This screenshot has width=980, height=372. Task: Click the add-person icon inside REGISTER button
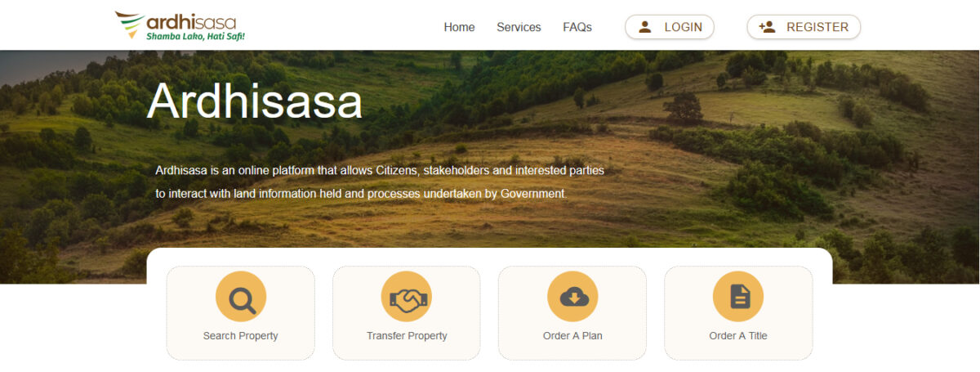click(767, 27)
